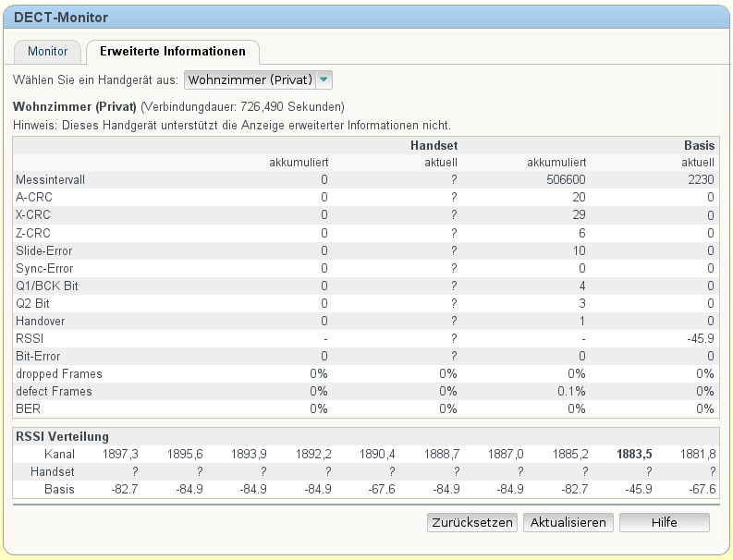Click the RSSI current value -45.9 in the Basis column
The height and width of the screenshot is (560, 733).
[x=701, y=338]
